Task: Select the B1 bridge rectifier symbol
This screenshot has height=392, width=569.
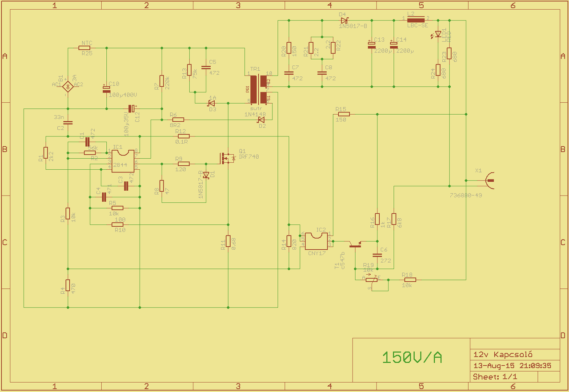Action: point(68,85)
